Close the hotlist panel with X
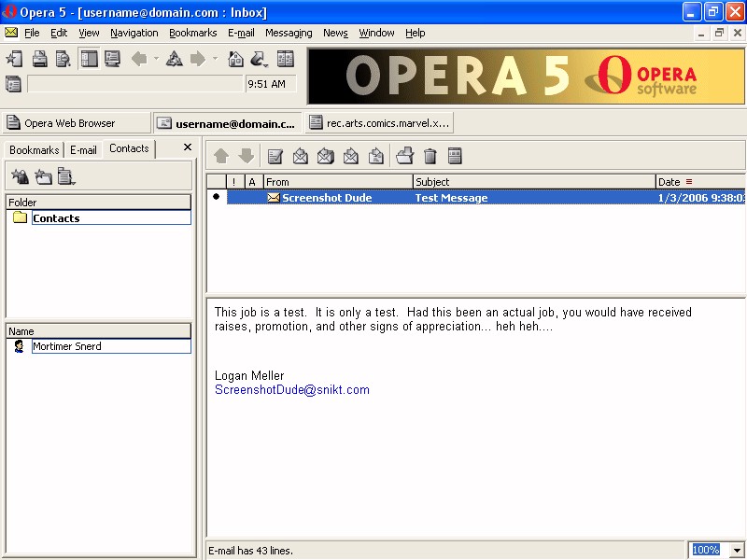This screenshot has width=747, height=560. click(188, 147)
